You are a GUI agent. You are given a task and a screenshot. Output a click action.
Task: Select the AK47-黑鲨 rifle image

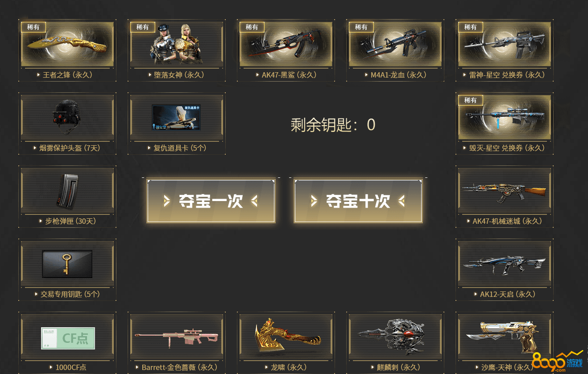(x=286, y=44)
